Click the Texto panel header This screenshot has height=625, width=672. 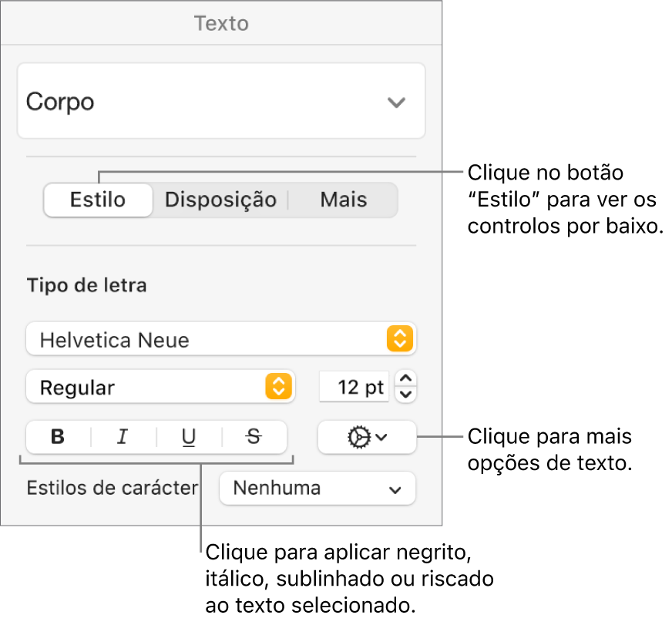click(x=221, y=23)
